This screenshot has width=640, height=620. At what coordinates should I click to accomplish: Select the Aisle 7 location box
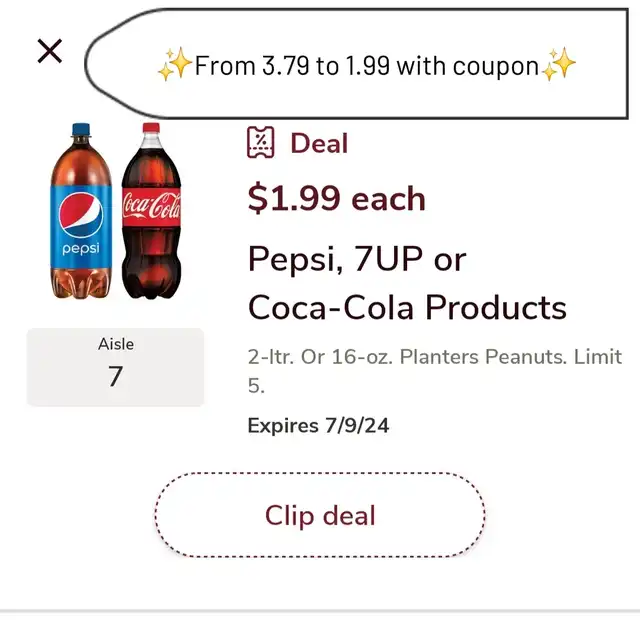tap(116, 367)
